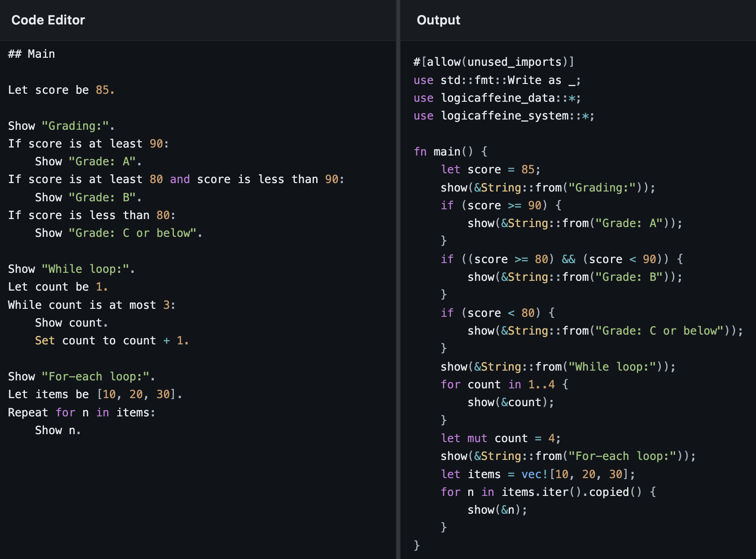Click the 'While count is at most 3:' line
Image resolution: width=756 pixels, height=559 pixels.
[91, 305]
